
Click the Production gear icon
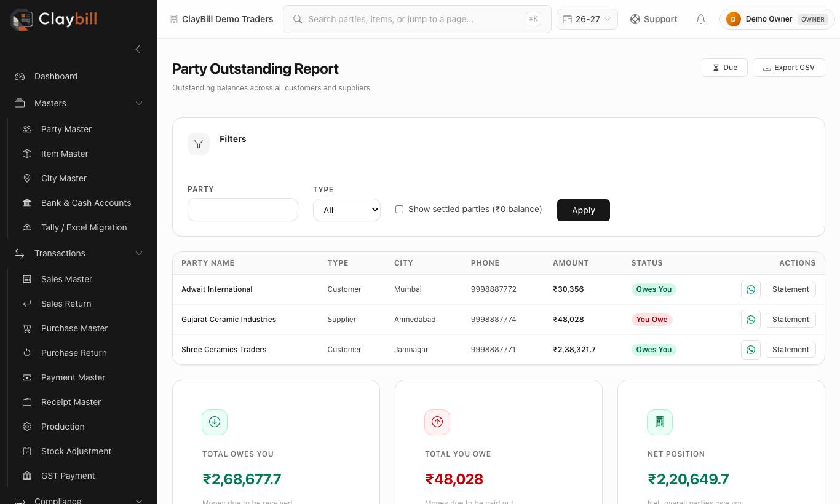click(27, 427)
